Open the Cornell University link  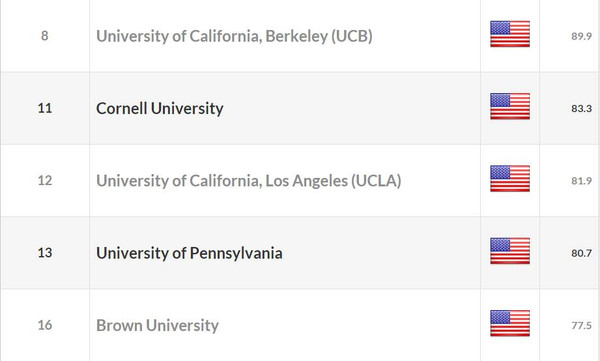[x=160, y=108]
